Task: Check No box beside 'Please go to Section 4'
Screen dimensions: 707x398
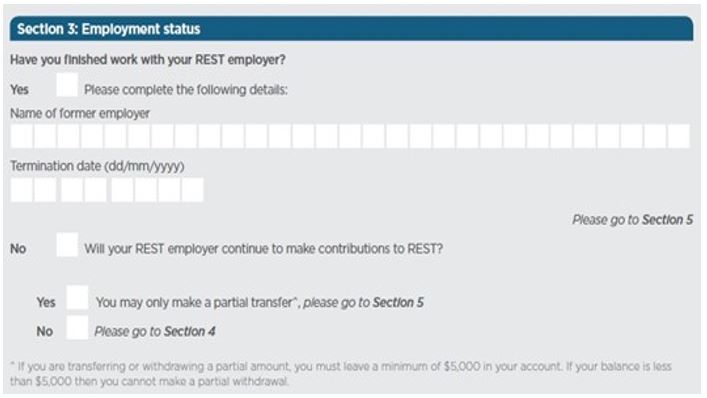Action: [x=77, y=328]
